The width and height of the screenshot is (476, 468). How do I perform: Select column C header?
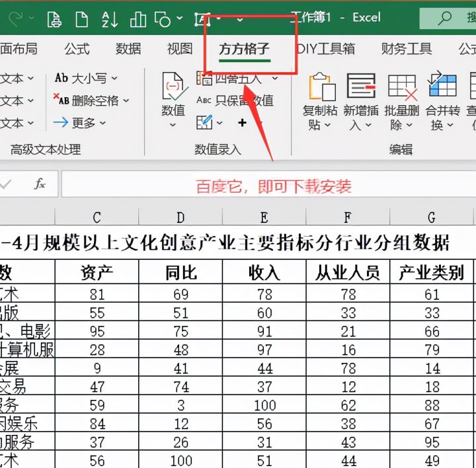click(97, 217)
